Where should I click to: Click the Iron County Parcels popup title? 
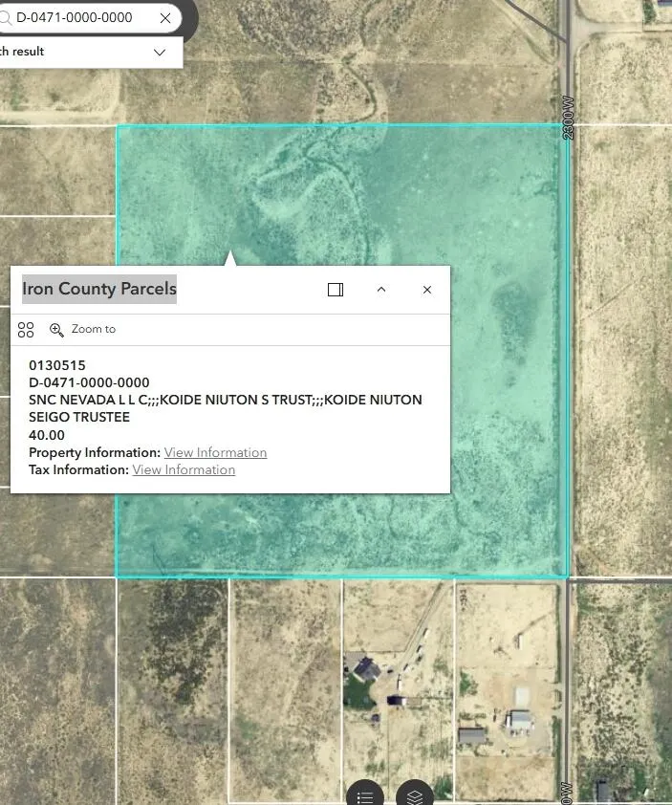[99, 289]
